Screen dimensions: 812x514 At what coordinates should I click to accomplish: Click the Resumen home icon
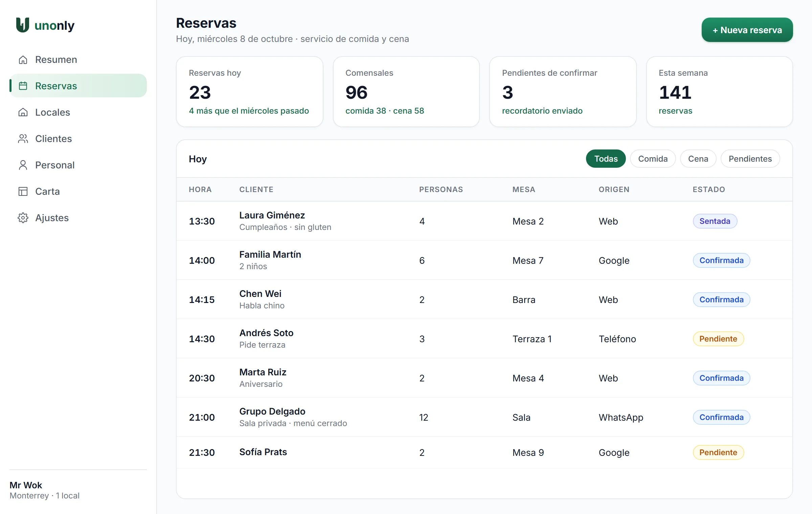(x=23, y=60)
